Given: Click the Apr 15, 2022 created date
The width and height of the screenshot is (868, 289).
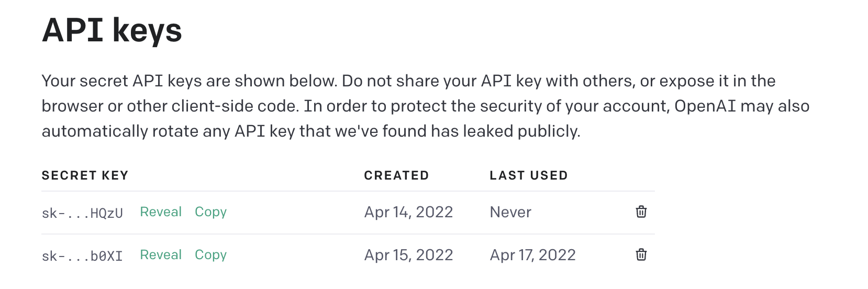Looking at the screenshot, I should pyautogui.click(x=408, y=255).
